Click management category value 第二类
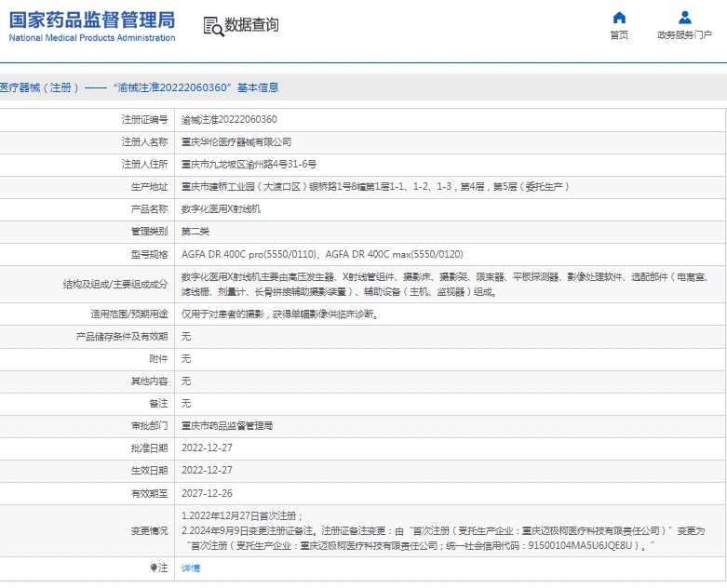This screenshot has width=727, height=588. 195,232
